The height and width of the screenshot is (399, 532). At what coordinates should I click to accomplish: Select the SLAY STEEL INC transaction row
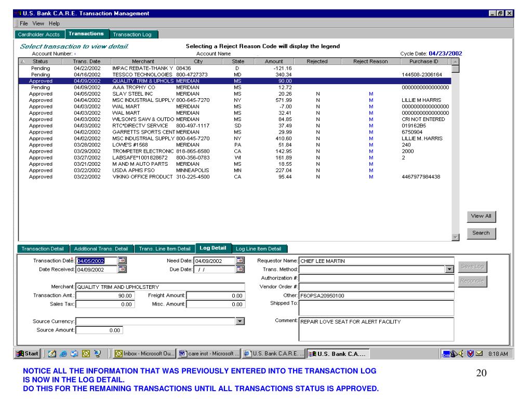point(235,94)
